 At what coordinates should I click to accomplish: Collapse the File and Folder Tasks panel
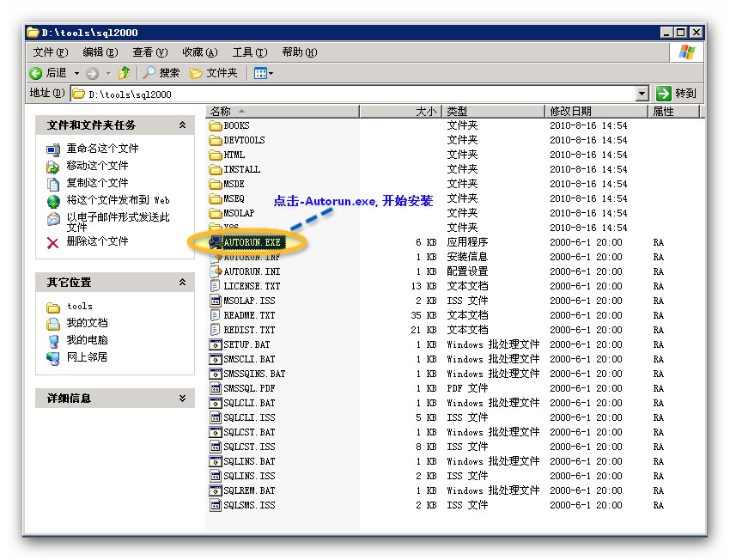click(182, 125)
